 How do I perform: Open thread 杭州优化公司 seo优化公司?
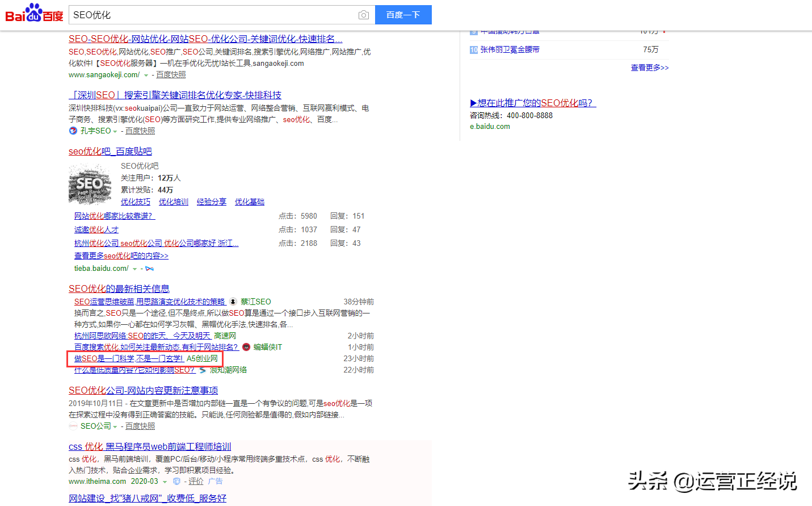tap(157, 243)
